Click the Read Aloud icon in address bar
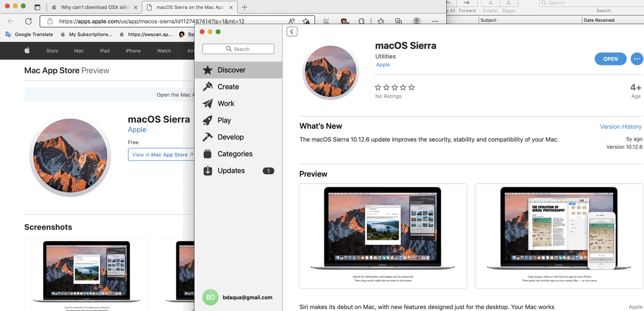 click(292, 21)
